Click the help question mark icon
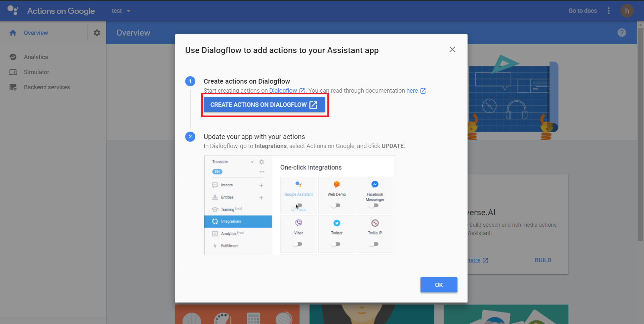 coord(621,33)
